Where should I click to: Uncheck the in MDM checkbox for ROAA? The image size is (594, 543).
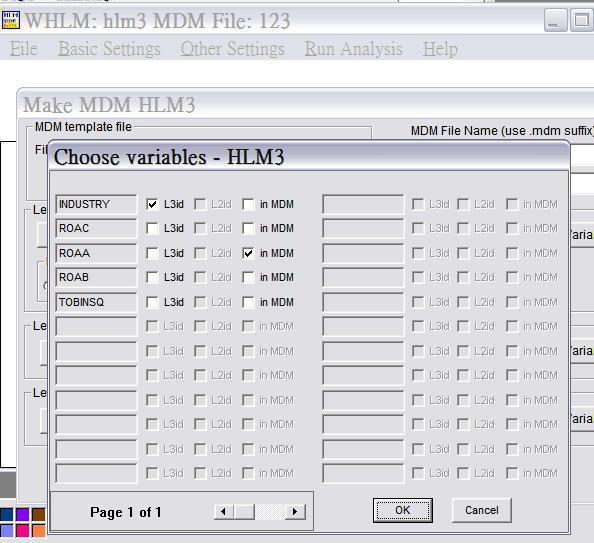248,253
